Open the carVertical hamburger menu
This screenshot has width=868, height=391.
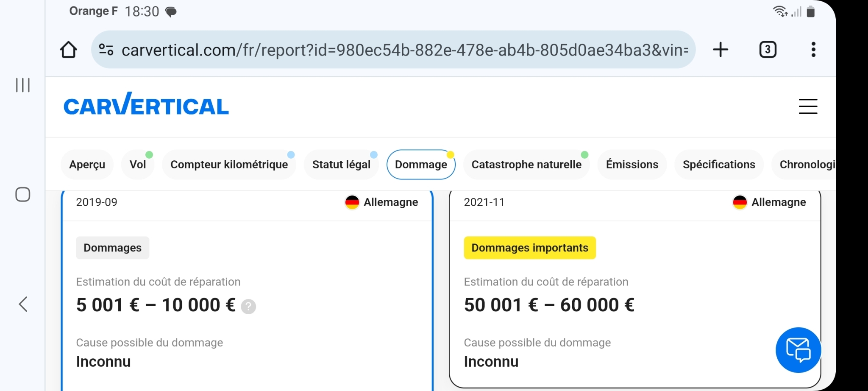click(x=808, y=107)
